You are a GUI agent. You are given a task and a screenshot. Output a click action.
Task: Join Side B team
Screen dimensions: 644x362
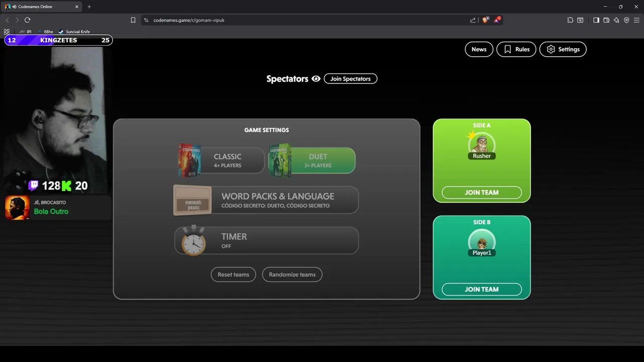click(481, 290)
